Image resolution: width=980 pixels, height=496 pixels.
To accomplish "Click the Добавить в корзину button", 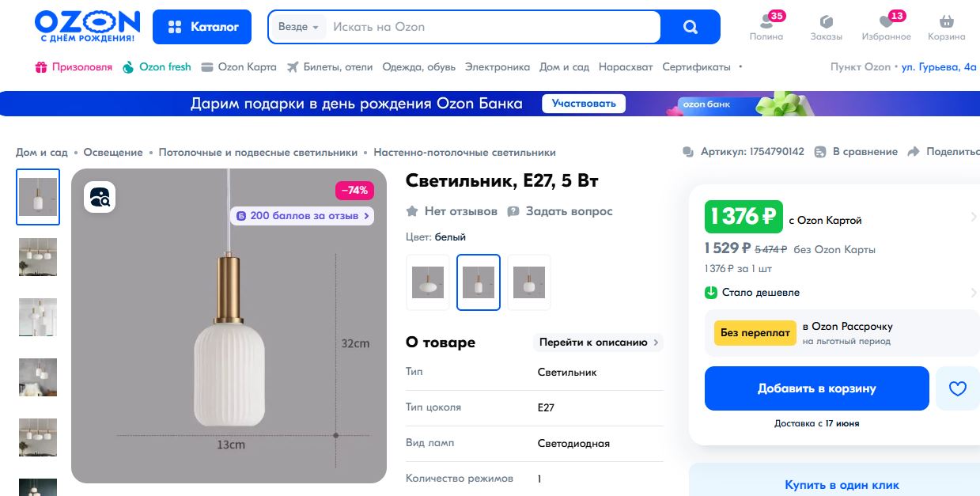I will (x=817, y=388).
